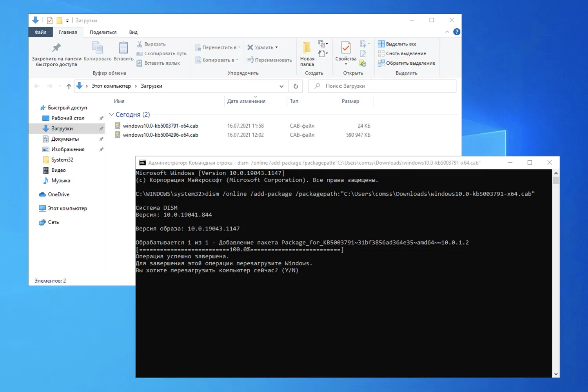The height and width of the screenshot is (392, 588).
Task: Open Desktop in navigation pane
Action: (x=68, y=118)
